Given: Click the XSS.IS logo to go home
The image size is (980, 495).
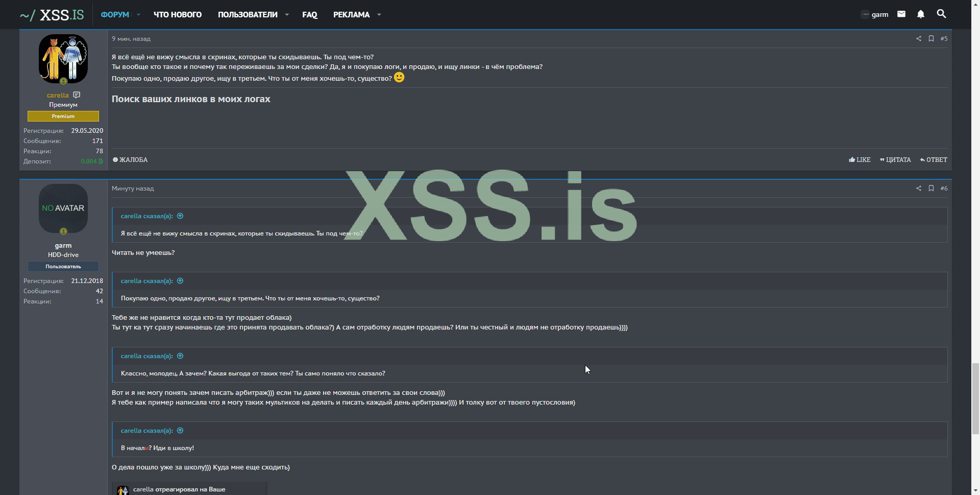Looking at the screenshot, I should pos(51,14).
